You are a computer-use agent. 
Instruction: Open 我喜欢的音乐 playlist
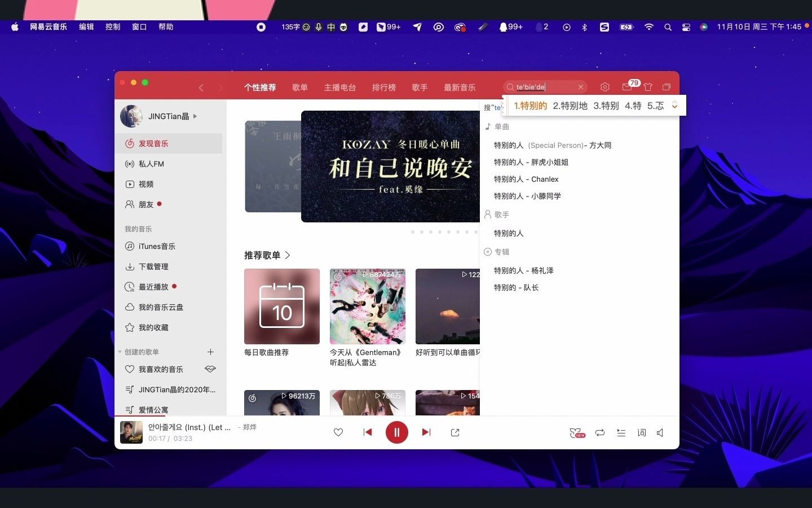(x=160, y=369)
